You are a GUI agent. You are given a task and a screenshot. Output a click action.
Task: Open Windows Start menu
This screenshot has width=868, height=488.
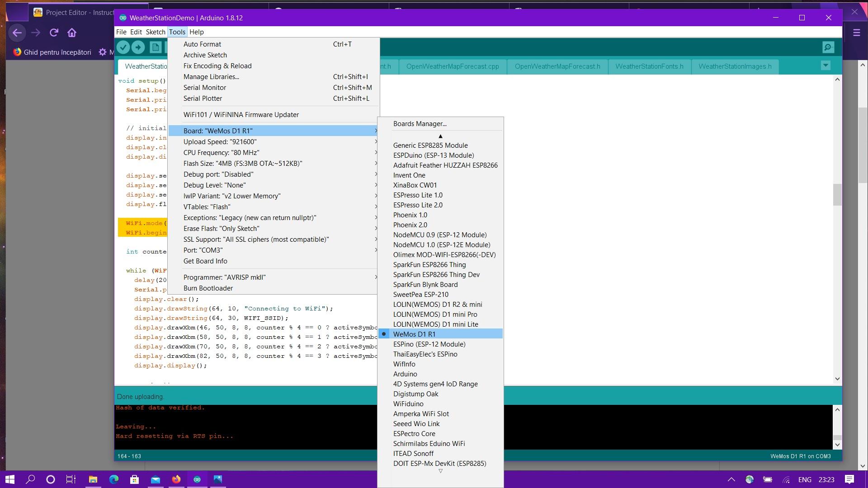pyautogui.click(x=10, y=479)
